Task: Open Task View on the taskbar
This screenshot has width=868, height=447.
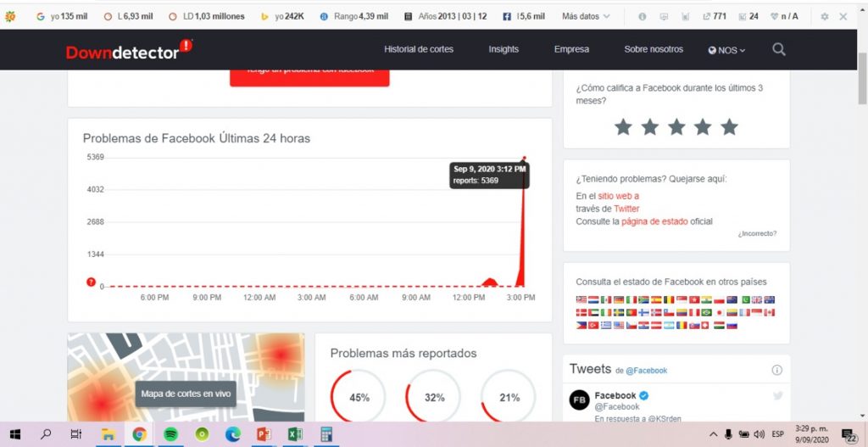Action: click(x=76, y=434)
